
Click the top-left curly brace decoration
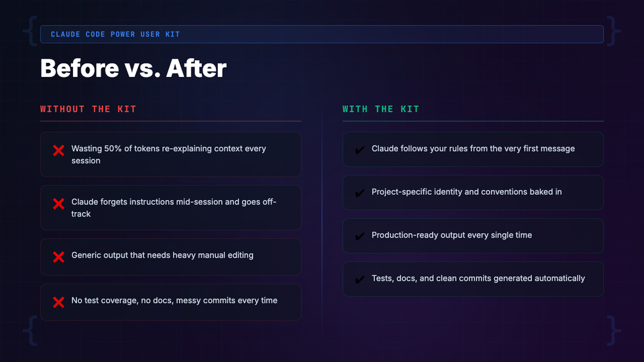(x=29, y=31)
